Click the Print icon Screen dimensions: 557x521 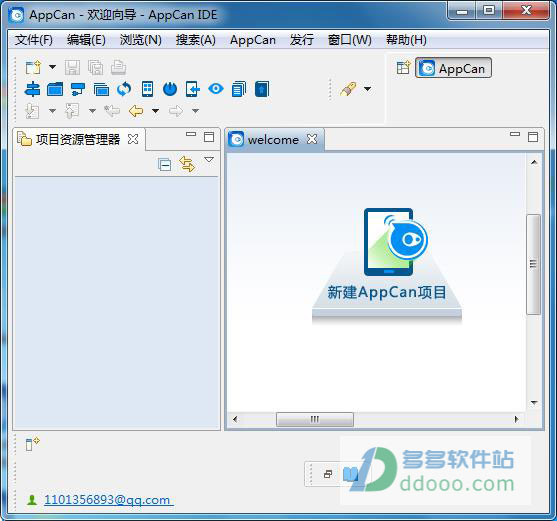click(118, 67)
